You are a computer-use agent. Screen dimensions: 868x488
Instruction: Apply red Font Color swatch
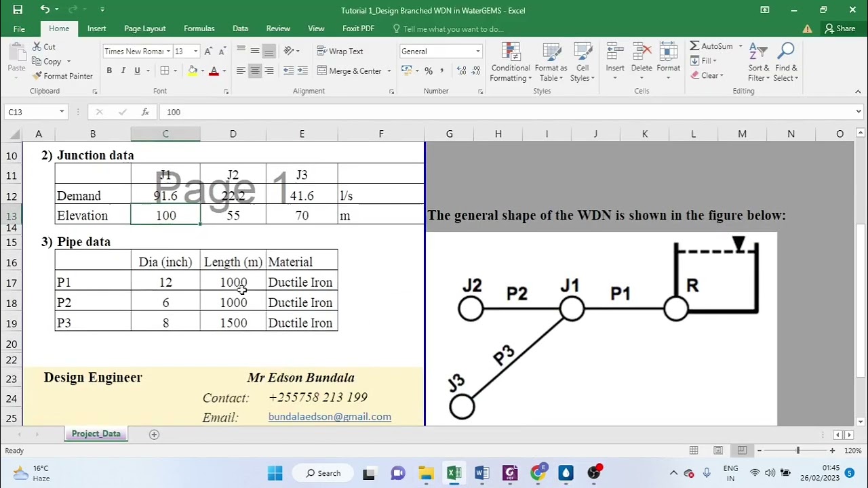coord(214,70)
